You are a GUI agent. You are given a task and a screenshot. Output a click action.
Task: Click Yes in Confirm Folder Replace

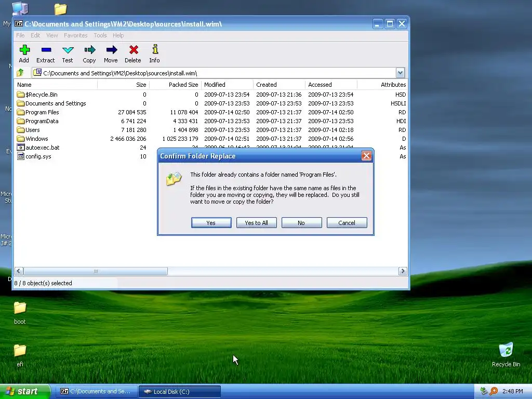click(211, 222)
